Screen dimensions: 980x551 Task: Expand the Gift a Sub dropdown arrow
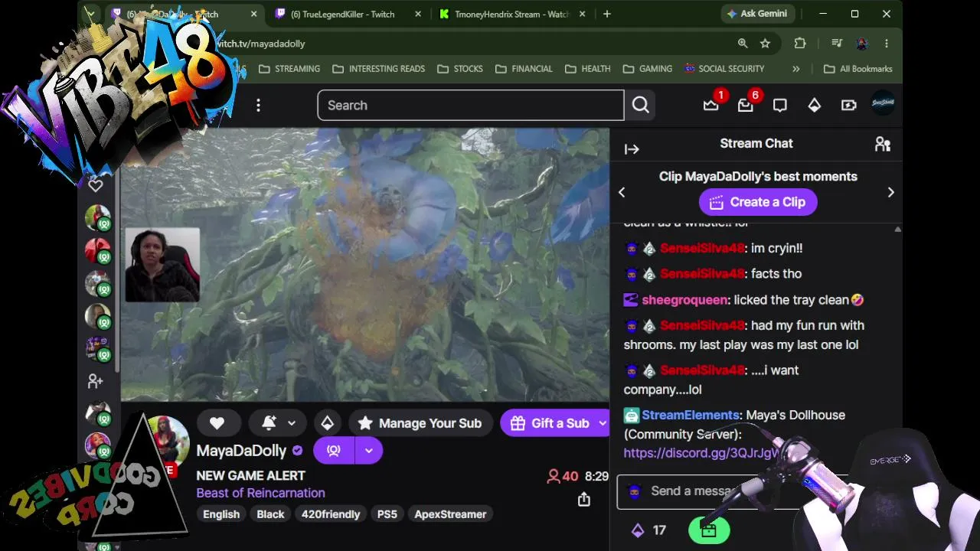[x=603, y=423]
